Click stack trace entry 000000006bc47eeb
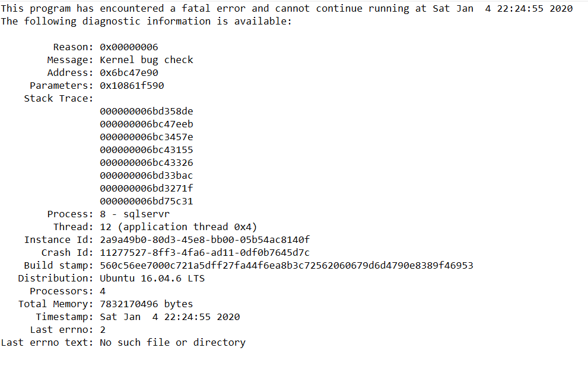The width and height of the screenshot is (588, 365). 146,124
